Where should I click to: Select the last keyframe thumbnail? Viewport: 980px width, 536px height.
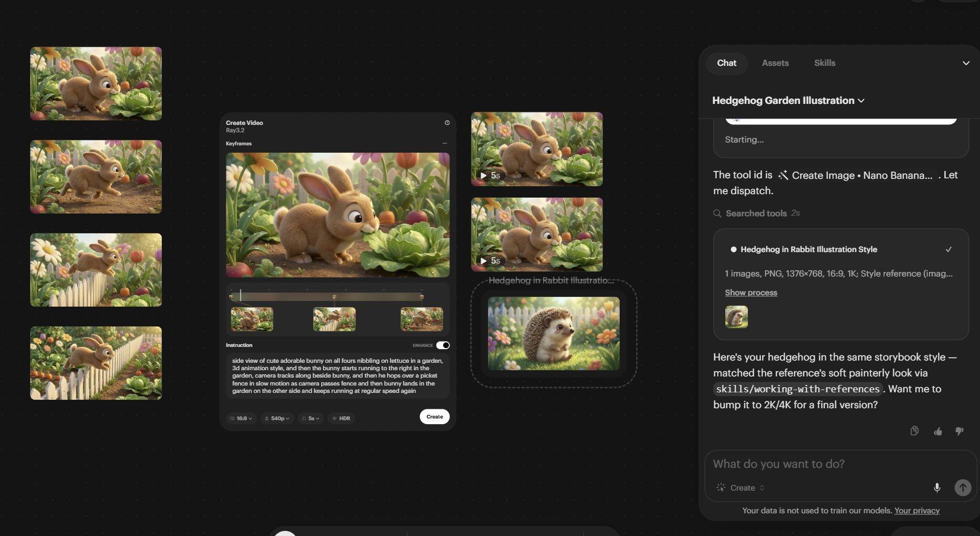point(422,319)
